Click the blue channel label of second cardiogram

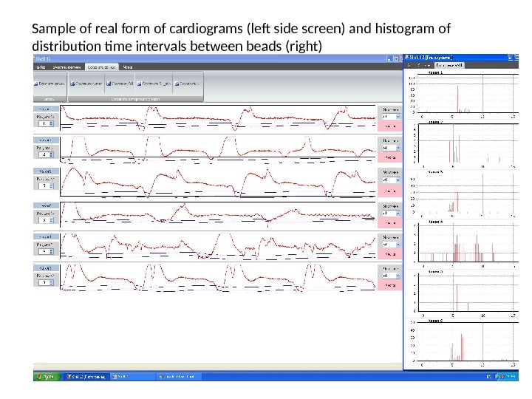pyautogui.click(x=46, y=140)
